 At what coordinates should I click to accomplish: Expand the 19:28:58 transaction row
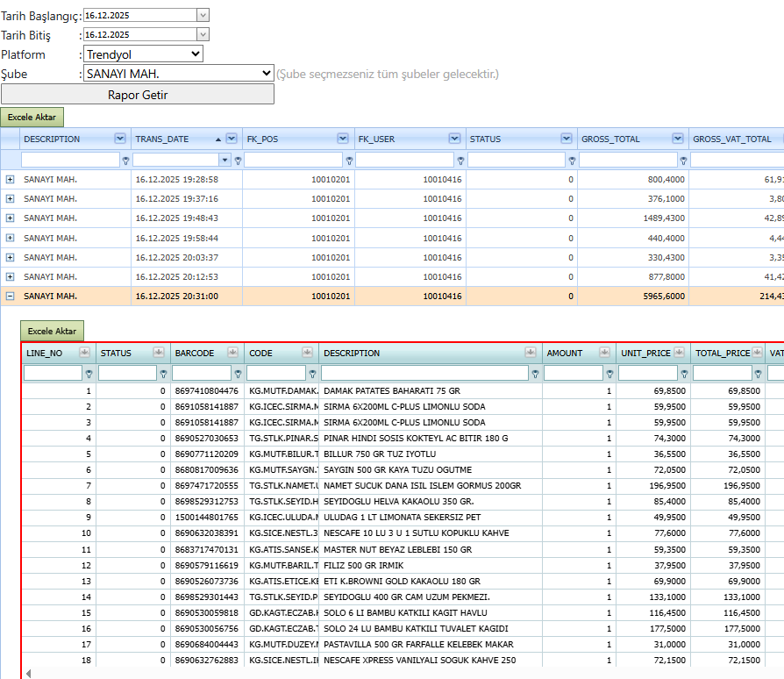point(10,179)
